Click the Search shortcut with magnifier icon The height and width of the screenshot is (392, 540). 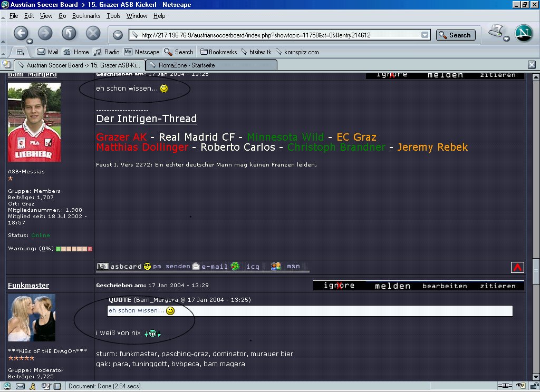point(179,52)
